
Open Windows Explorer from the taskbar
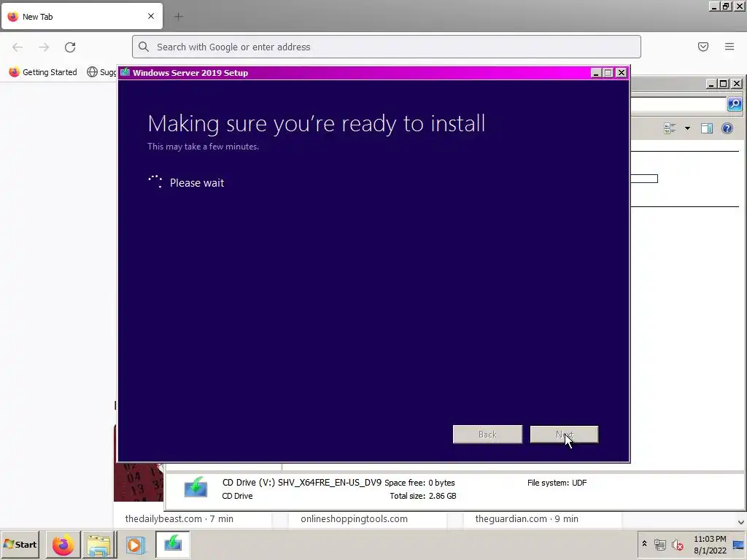[99, 545]
